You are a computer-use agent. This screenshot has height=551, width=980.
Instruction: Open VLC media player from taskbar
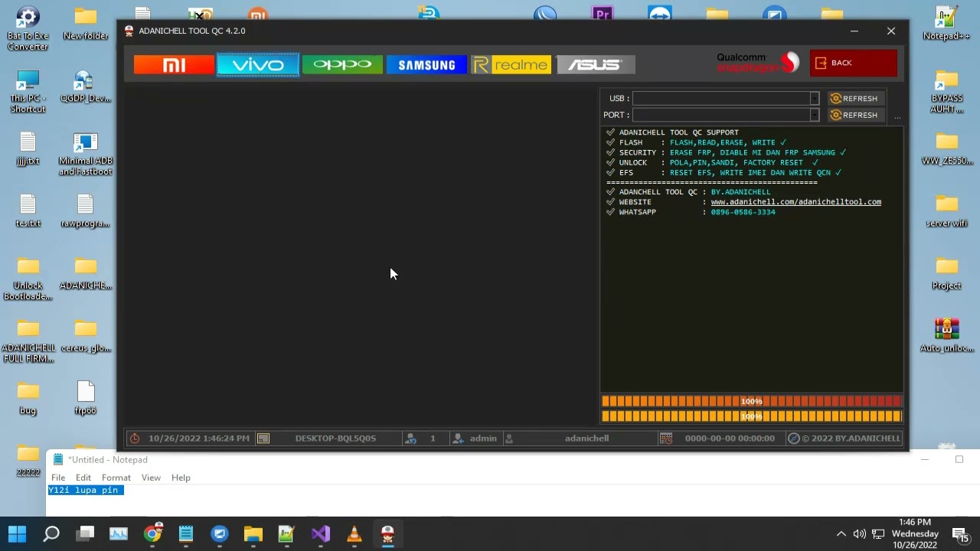[354, 533]
